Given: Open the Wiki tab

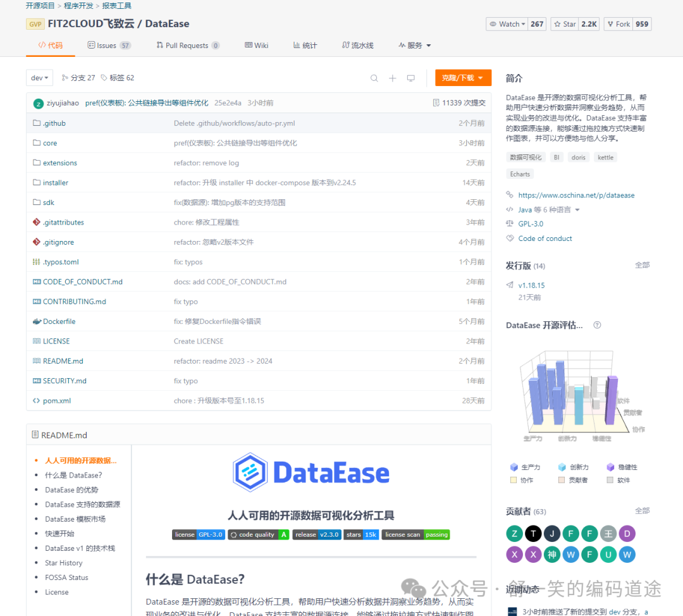Looking at the screenshot, I should 257,46.
